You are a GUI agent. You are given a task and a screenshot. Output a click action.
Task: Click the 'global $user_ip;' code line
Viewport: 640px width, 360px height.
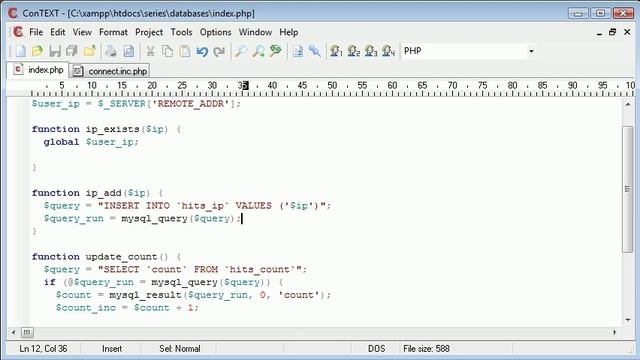91,142
